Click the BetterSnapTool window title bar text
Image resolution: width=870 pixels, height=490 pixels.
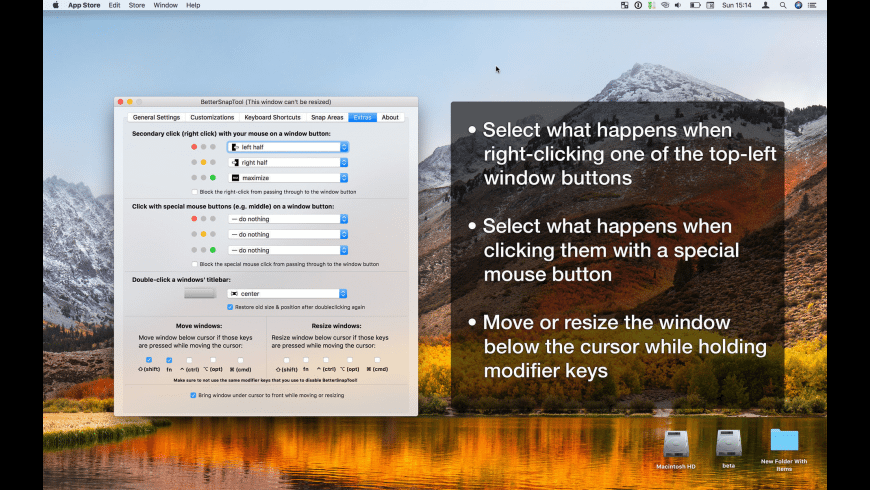[266, 102]
